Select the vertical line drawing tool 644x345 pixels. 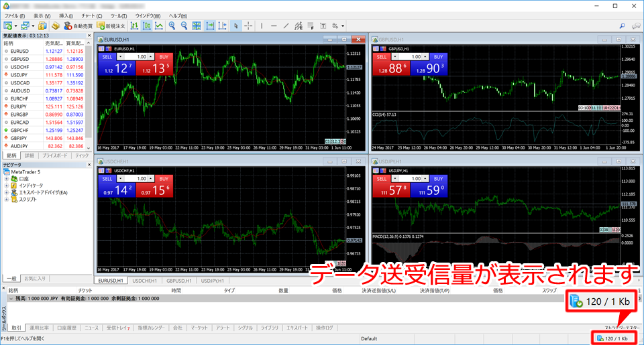pyautogui.click(x=262, y=26)
